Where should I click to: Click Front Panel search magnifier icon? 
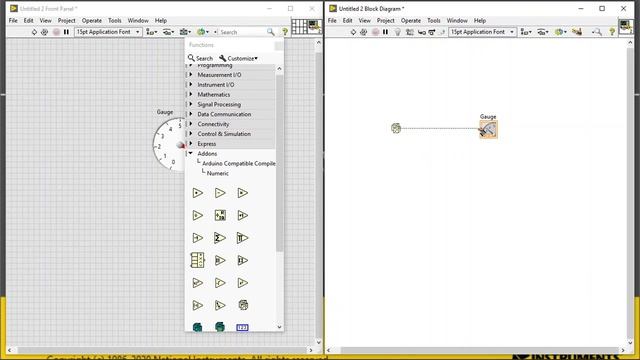[271, 32]
